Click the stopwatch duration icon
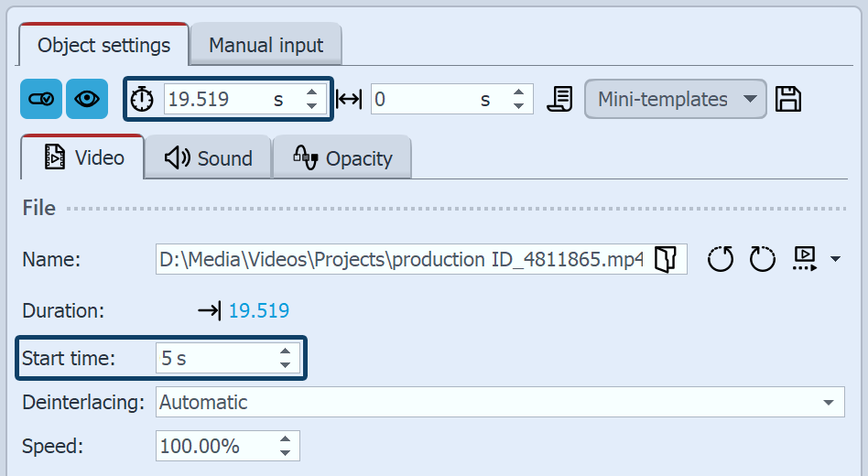 point(142,100)
